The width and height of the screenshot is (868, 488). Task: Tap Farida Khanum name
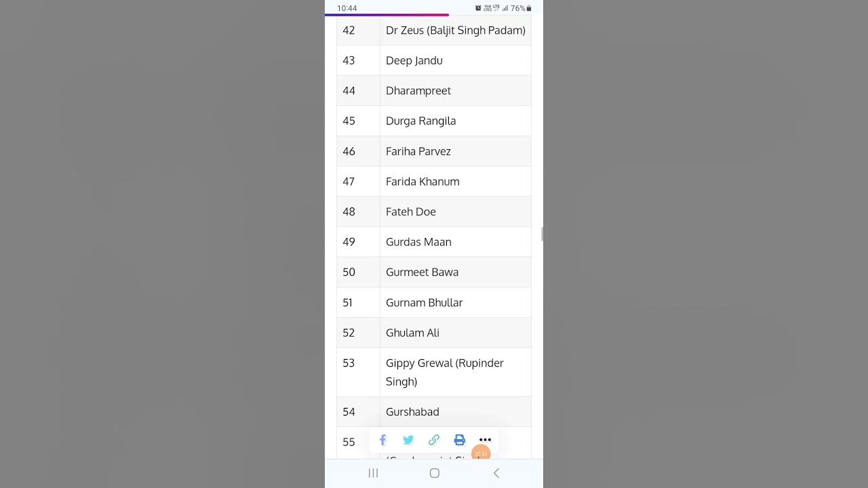[x=422, y=182]
